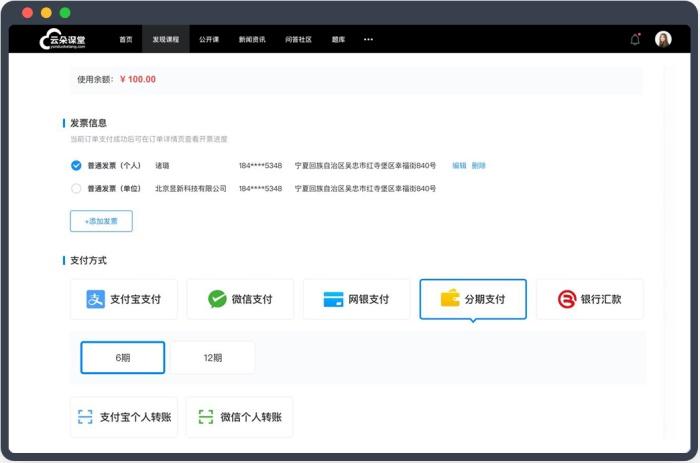This screenshot has height=463, width=700.
Task: Click the WeChat personal transfer scan icon
Action: (206, 417)
